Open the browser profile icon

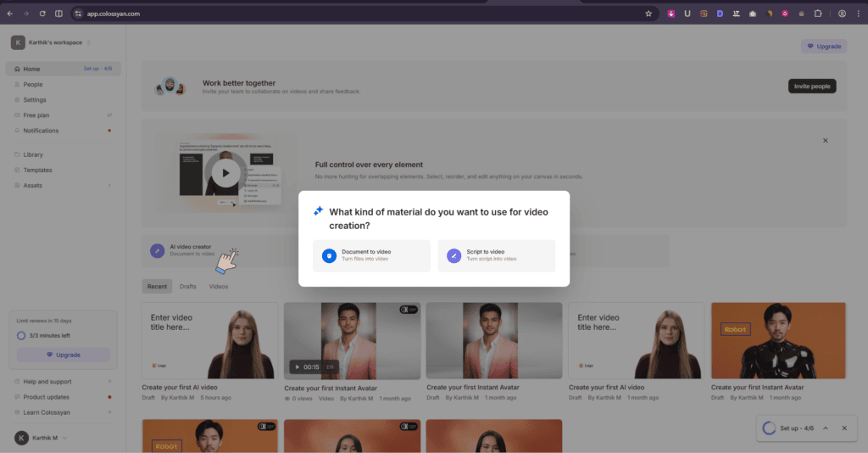[x=842, y=14]
